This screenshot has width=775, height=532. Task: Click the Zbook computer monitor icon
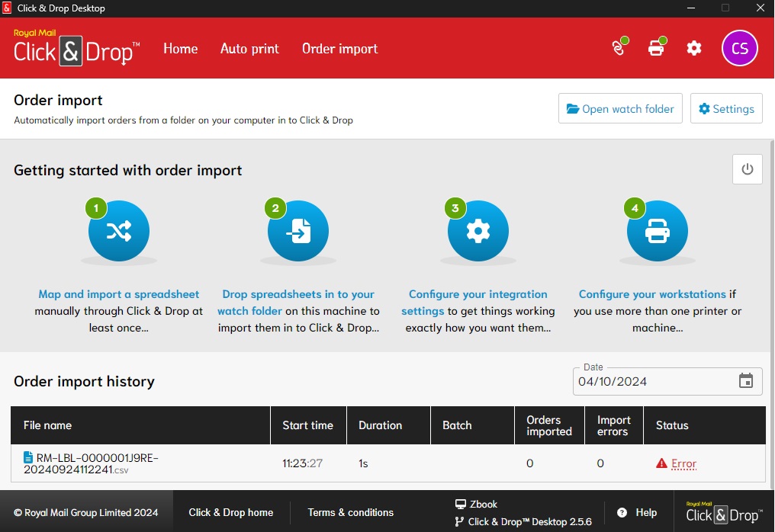[460, 504]
